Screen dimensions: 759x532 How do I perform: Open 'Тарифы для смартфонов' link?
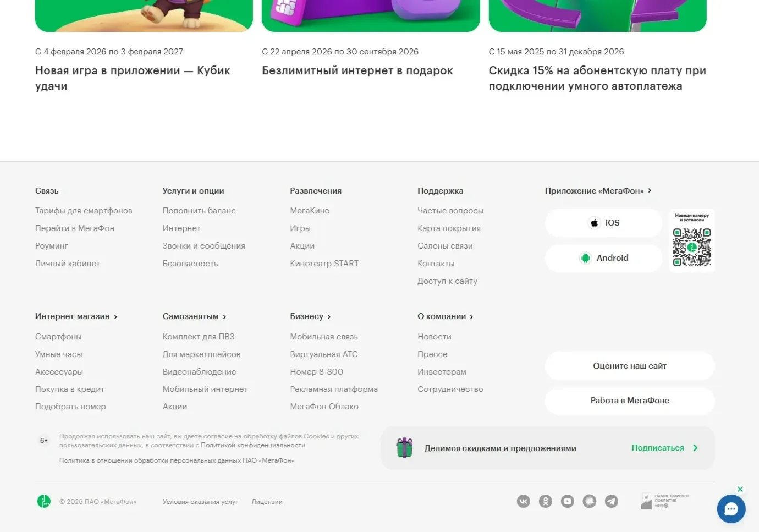click(x=84, y=211)
